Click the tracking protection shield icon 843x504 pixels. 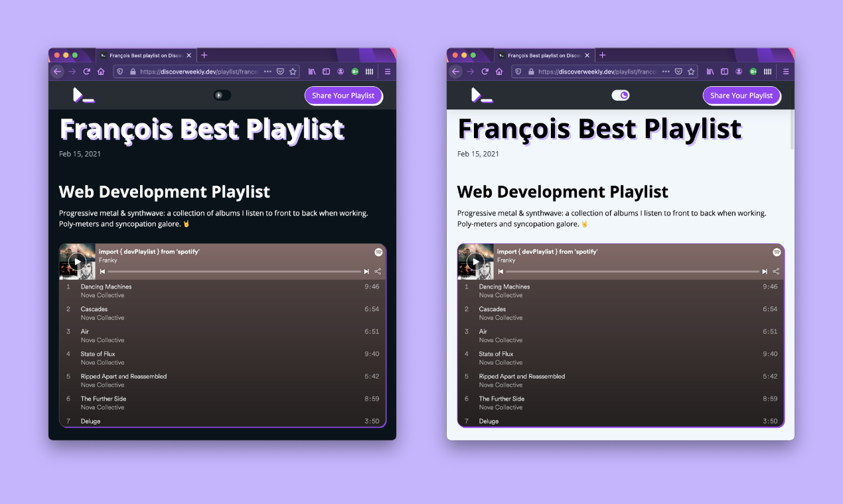(x=119, y=71)
